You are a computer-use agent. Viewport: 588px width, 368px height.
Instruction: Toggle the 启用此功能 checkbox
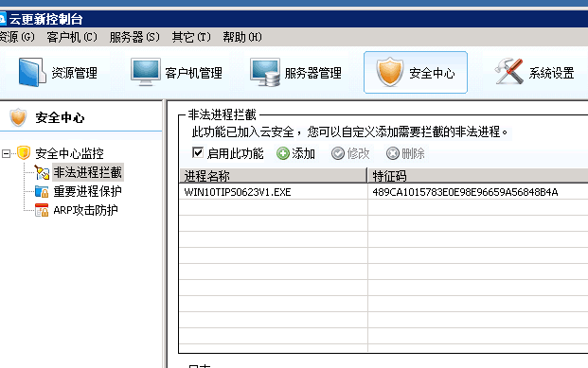click(198, 152)
